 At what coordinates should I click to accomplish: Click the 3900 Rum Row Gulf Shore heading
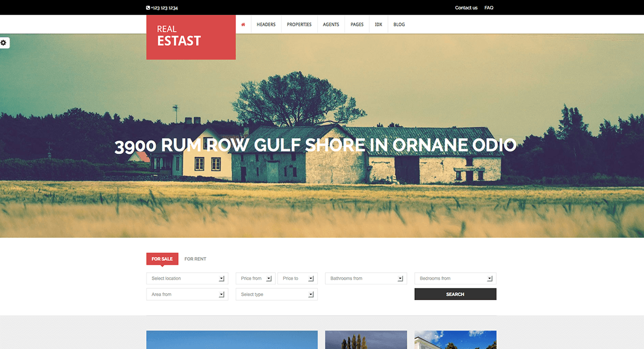coord(316,146)
